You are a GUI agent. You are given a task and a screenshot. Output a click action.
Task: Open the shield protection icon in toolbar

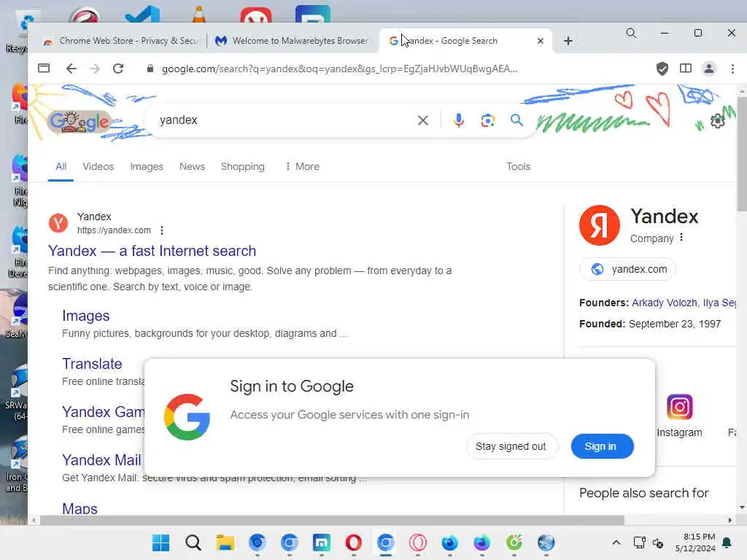pos(662,69)
